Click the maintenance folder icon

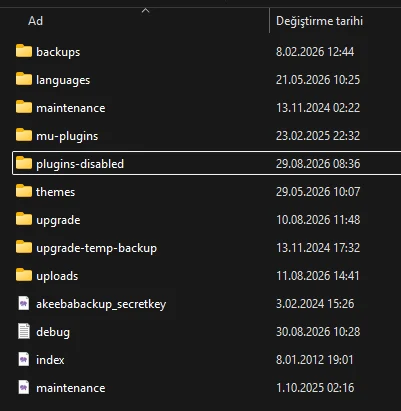point(24,107)
